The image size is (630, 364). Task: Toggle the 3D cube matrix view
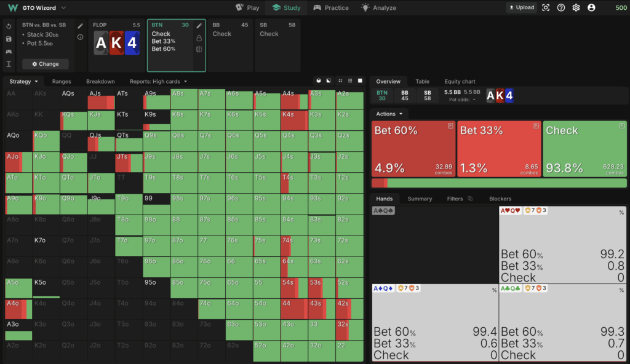pyautogui.click(x=319, y=81)
